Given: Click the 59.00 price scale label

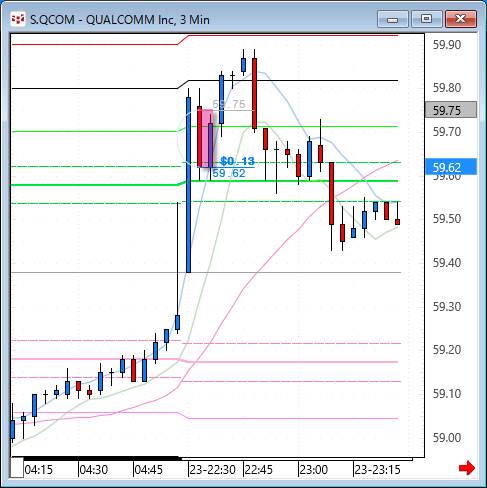Looking at the screenshot, I should [447, 438].
